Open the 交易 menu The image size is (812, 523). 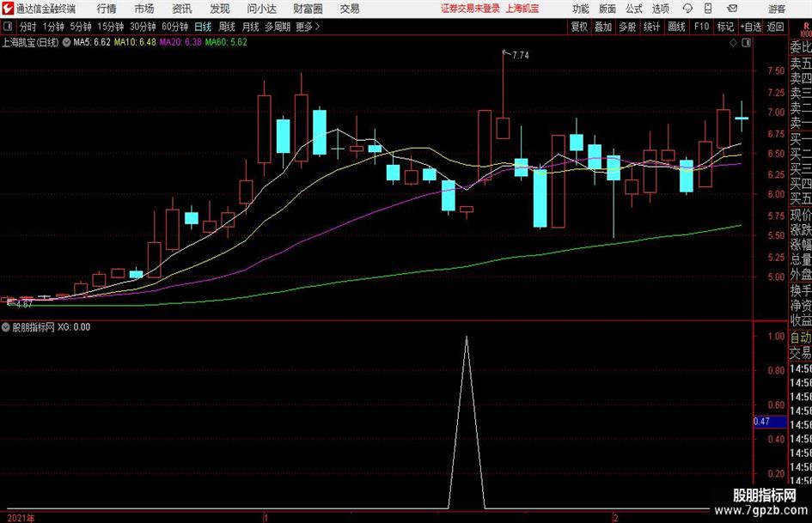pos(350,9)
